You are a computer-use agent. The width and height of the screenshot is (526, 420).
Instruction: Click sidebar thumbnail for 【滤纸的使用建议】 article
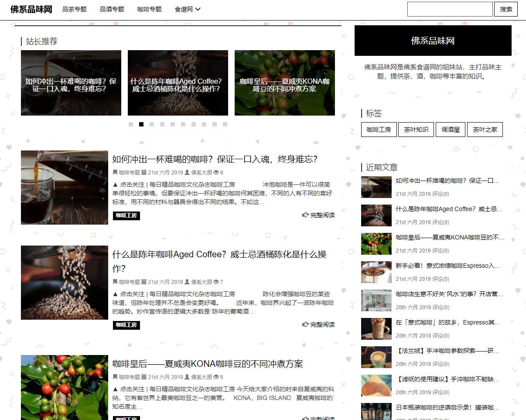[376, 386]
